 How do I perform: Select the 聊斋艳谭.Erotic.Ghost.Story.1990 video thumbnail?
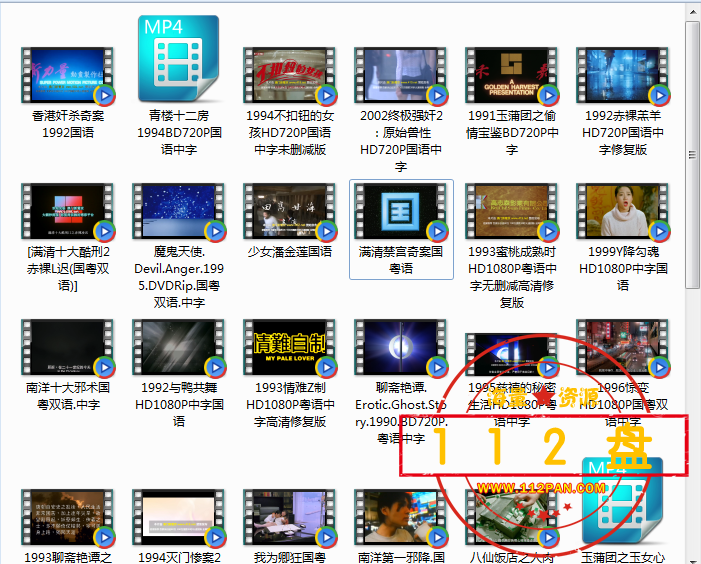401,347
